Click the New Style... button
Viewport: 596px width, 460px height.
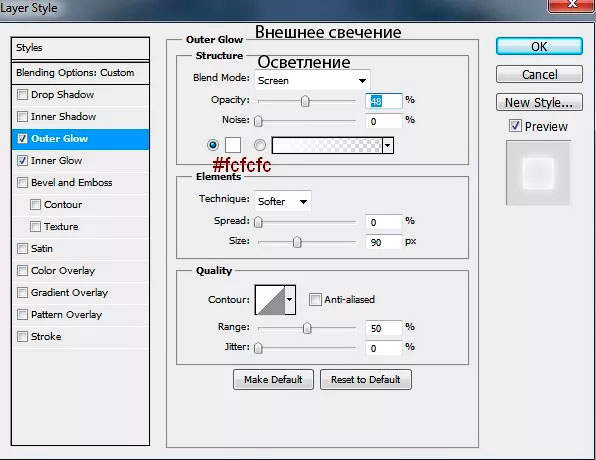click(x=539, y=102)
